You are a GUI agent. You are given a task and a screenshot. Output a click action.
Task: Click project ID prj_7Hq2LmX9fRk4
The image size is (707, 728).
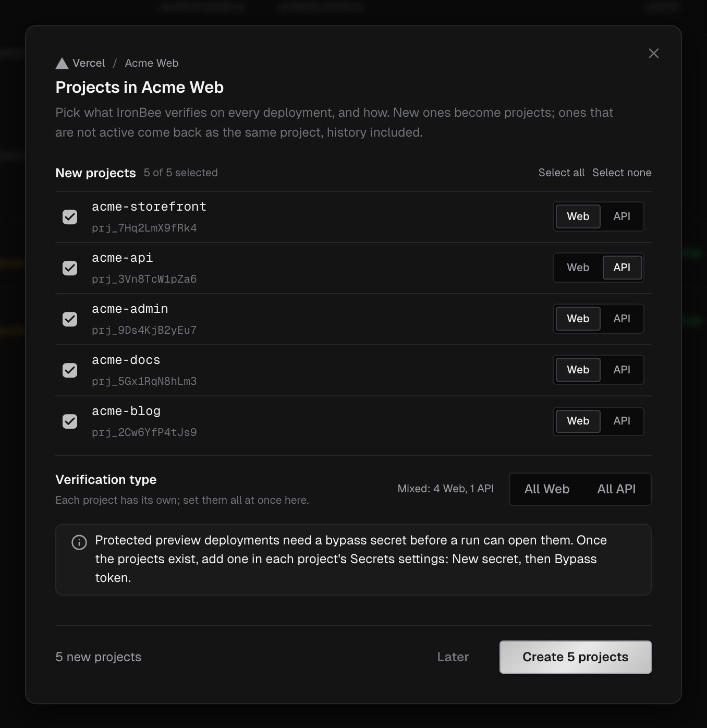(x=144, y=228)
